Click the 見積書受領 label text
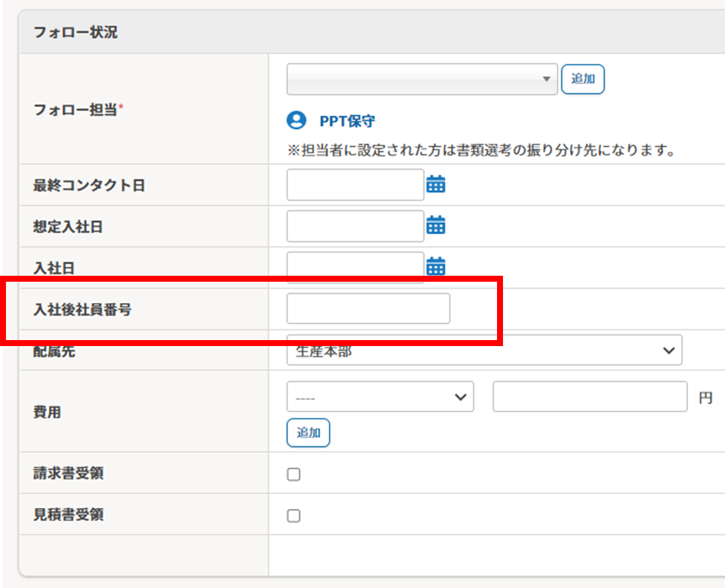Screen dimensions: 725x588 68,514
